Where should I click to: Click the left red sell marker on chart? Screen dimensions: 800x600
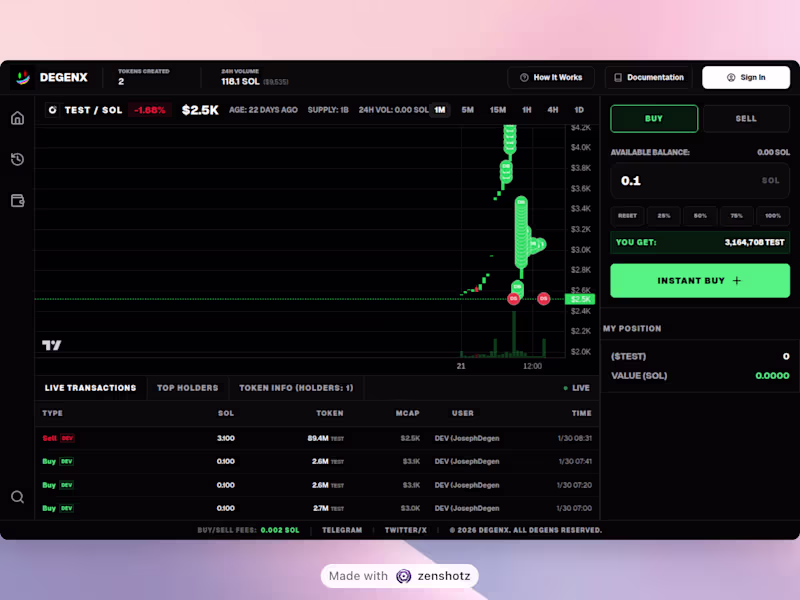click(514, 298)
